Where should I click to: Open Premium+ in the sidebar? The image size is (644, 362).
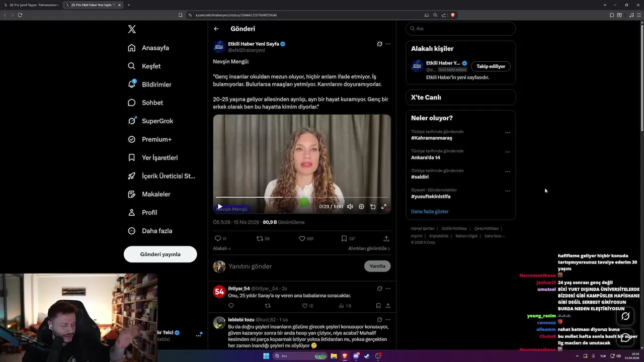(149, 139)
